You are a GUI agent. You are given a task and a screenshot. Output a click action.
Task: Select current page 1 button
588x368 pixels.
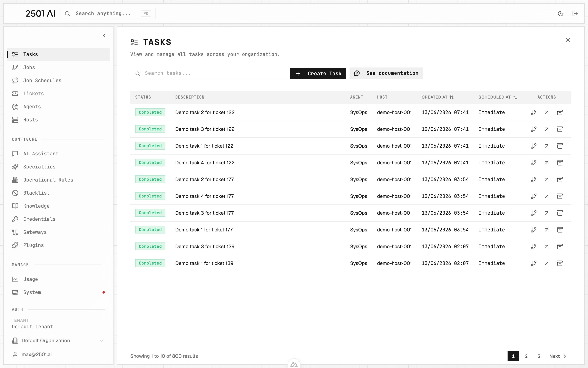(x=513, y=356)
